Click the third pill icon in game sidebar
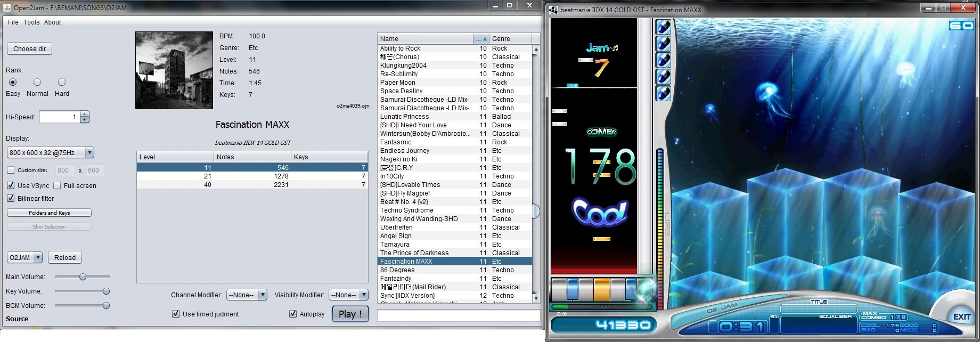The height and width of the screenshot is (342, 980). click(663, 60)
